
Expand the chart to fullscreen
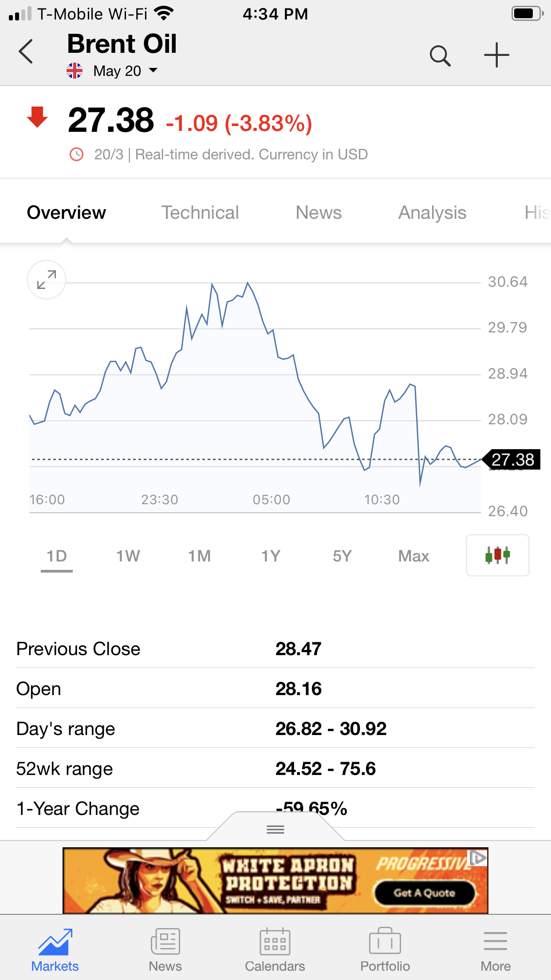coord(47,280)
